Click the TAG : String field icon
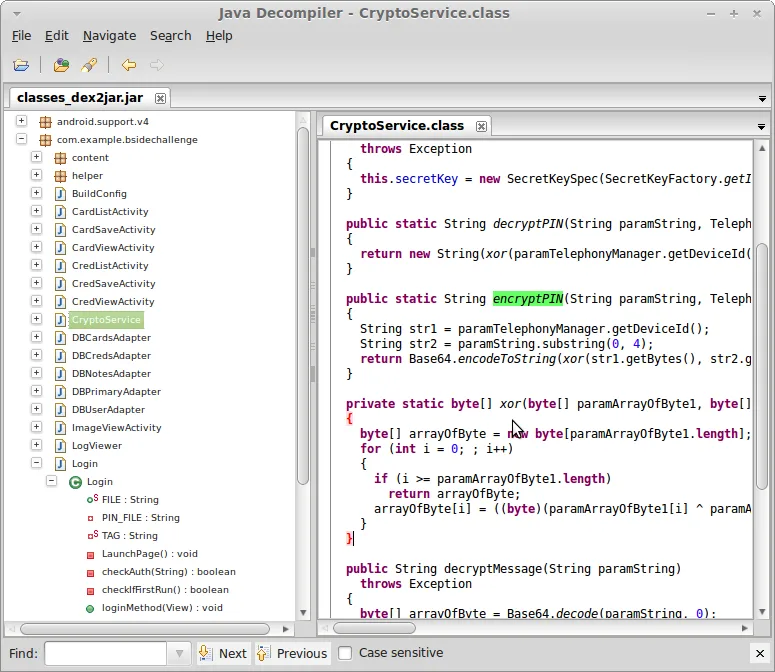 coord(92,535)
